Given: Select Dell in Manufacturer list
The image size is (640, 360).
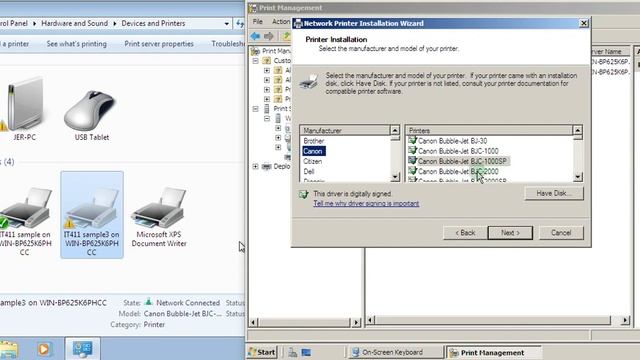Looking at the screenshot, I should pyautogui.click(x=309, y=171).
